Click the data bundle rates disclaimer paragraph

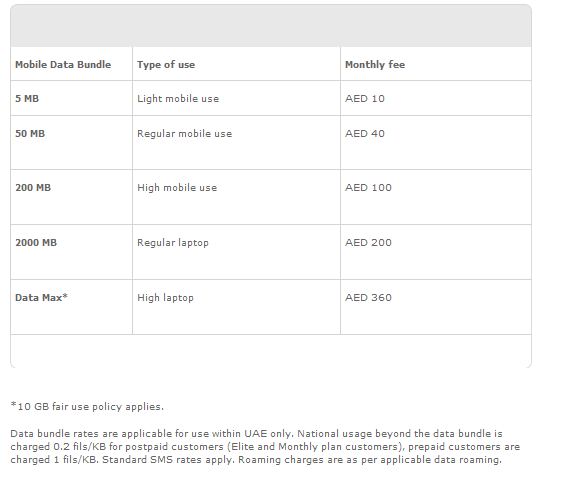(x=265, y=447)
